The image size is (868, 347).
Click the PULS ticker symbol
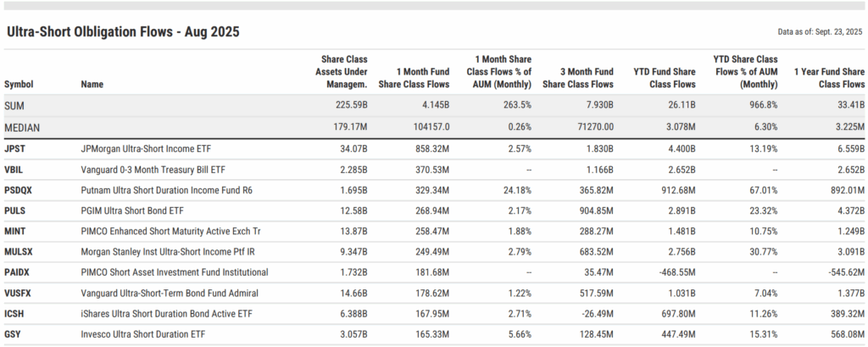pyautogui.click(x=15, y=210)
